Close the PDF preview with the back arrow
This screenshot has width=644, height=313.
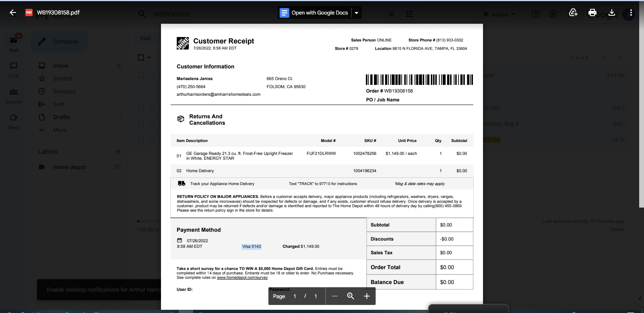(13, 12)
